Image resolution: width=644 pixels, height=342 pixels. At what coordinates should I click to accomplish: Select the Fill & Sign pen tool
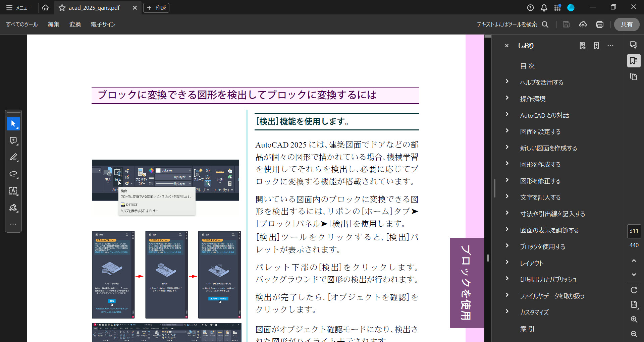click(13, 208)
